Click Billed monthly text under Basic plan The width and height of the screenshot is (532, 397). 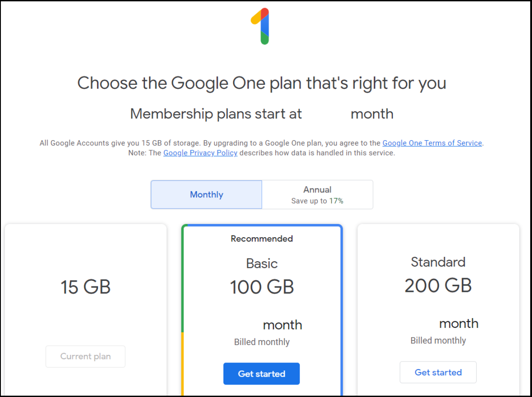click(262, 342)
